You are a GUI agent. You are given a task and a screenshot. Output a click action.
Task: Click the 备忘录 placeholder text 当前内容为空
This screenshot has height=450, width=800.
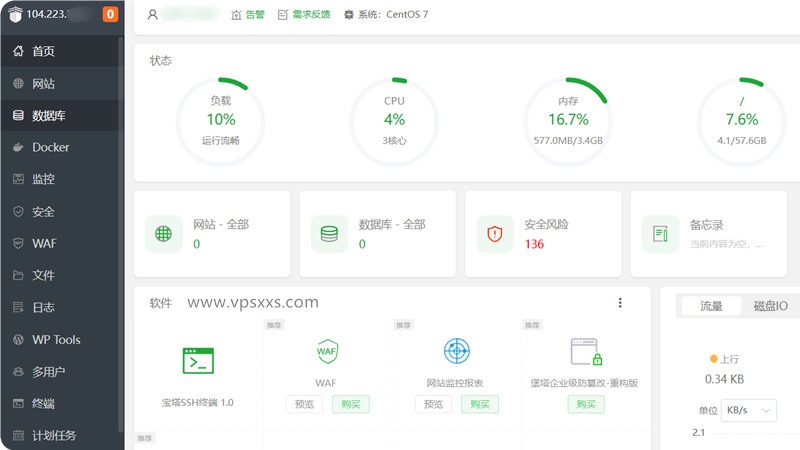point(727,244)
